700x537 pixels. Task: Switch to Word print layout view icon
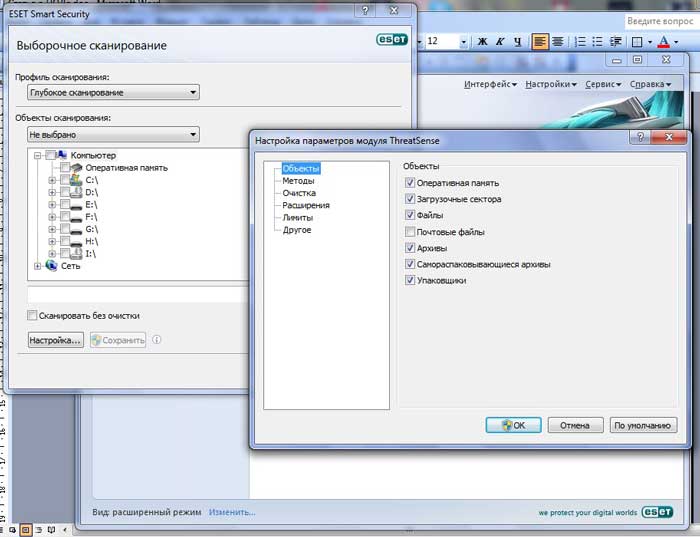pyautogui.click(x=26, y=530)
